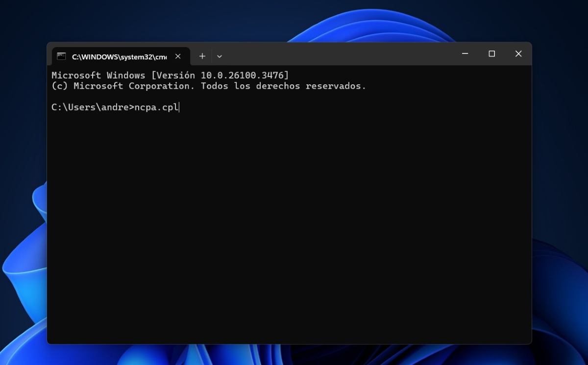
Task: Open a new terminal tab with plus
Action: 202,56
